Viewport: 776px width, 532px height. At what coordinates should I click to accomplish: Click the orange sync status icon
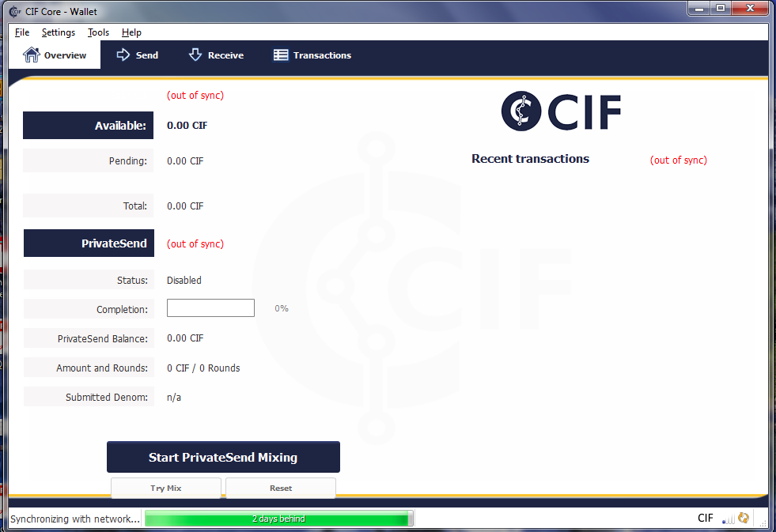click(x=744, y=518)
